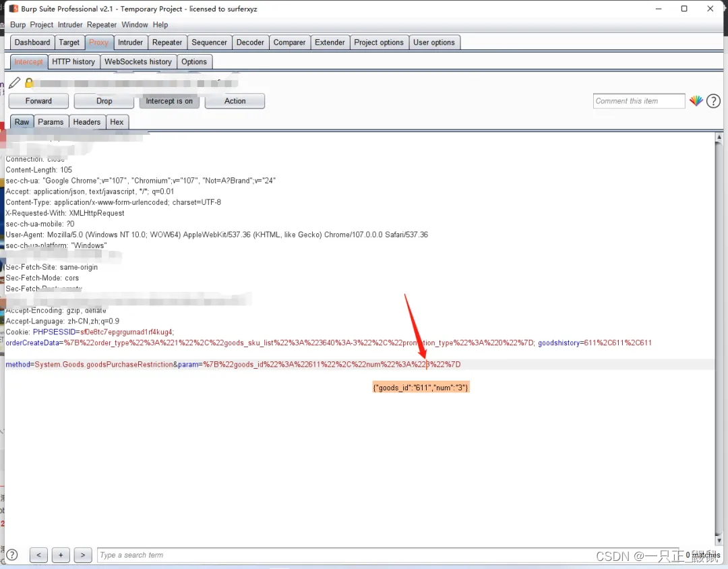728x569 pixels.
Task: Drop the intercepted request
Action: click(x=104, y=101)
